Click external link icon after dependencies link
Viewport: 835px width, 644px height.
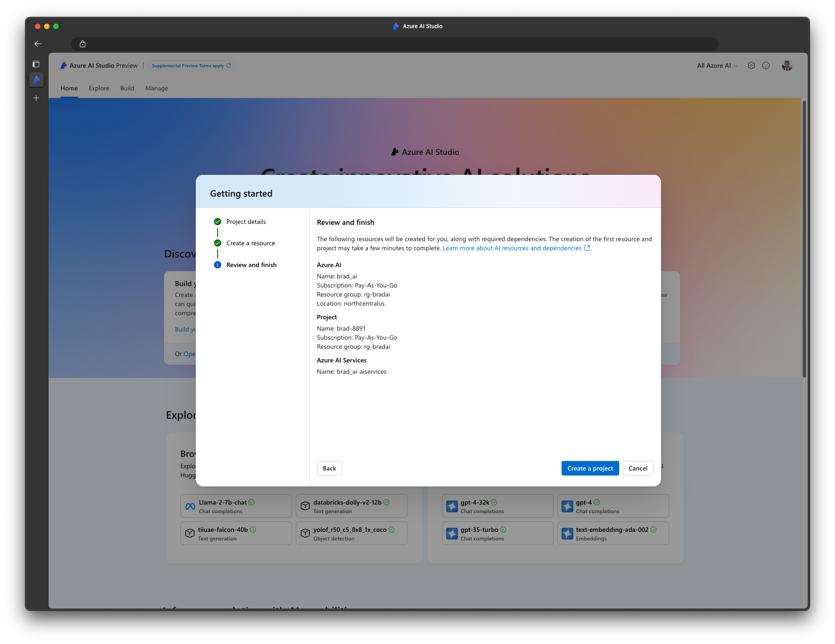click(587, 248)
